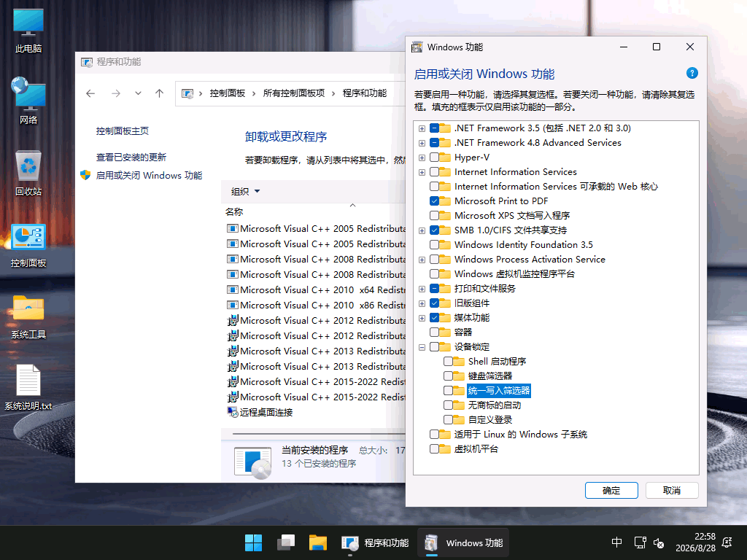Select the 键盘筛选器 tree item
Image resolution: width=747 pixels, height=560 pixels.
pos(489,376)
